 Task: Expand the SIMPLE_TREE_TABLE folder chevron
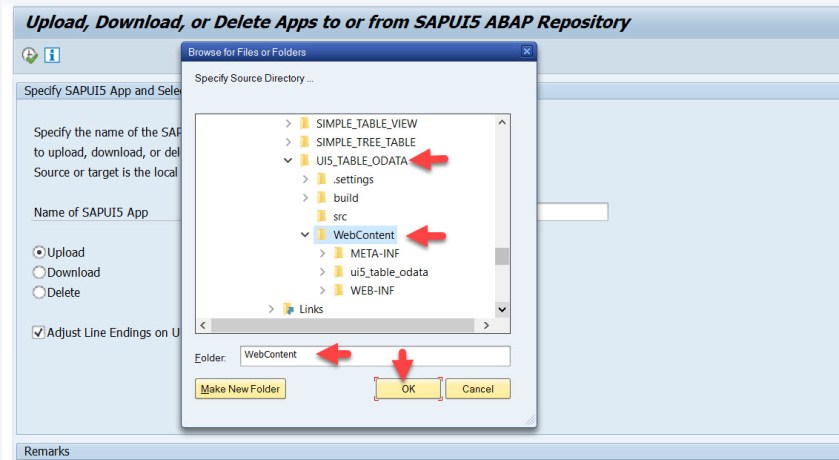tap(288, 142)
